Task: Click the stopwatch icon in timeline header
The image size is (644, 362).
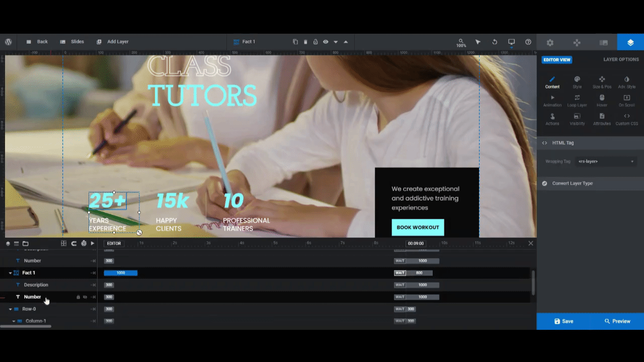Action: tap(84, 243)
